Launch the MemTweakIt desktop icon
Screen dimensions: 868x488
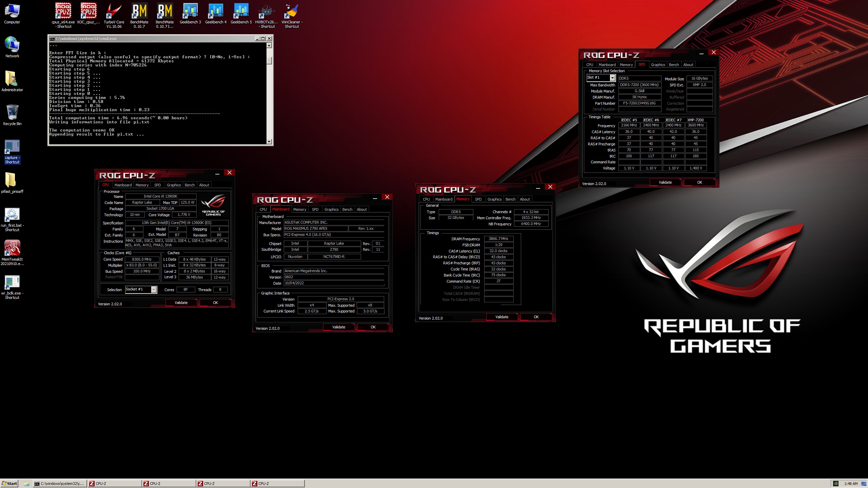point(12,253)
